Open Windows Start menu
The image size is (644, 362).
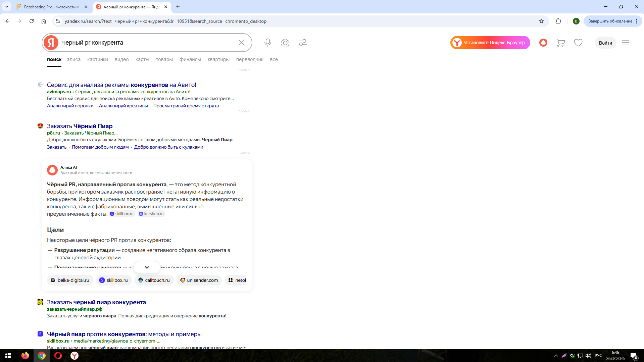pos(8,356)
